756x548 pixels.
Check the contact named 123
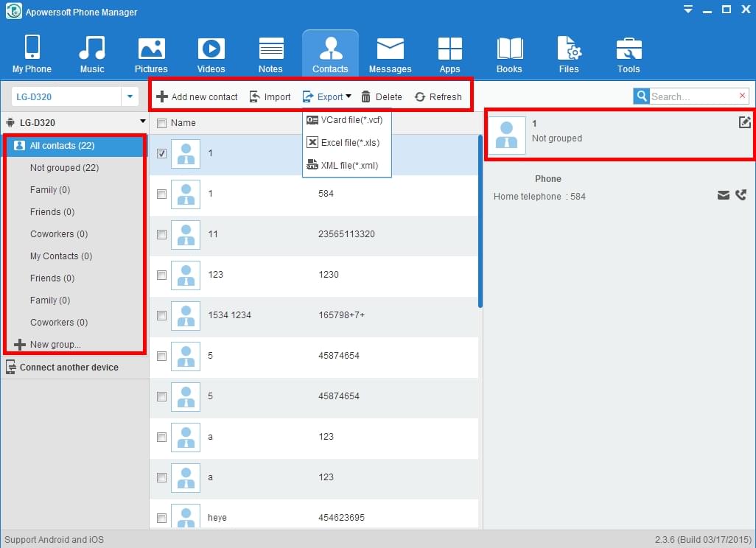click(x=161, y=275)
